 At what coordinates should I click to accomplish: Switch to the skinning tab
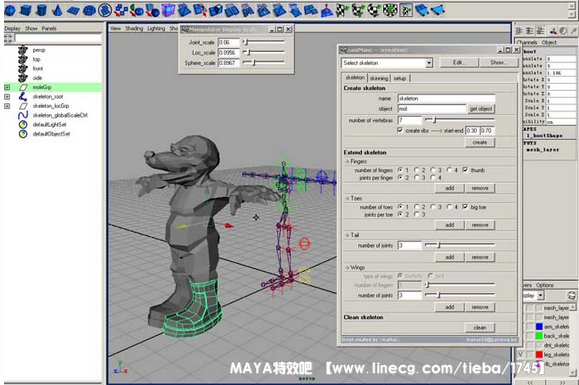(x=379, y=78)
